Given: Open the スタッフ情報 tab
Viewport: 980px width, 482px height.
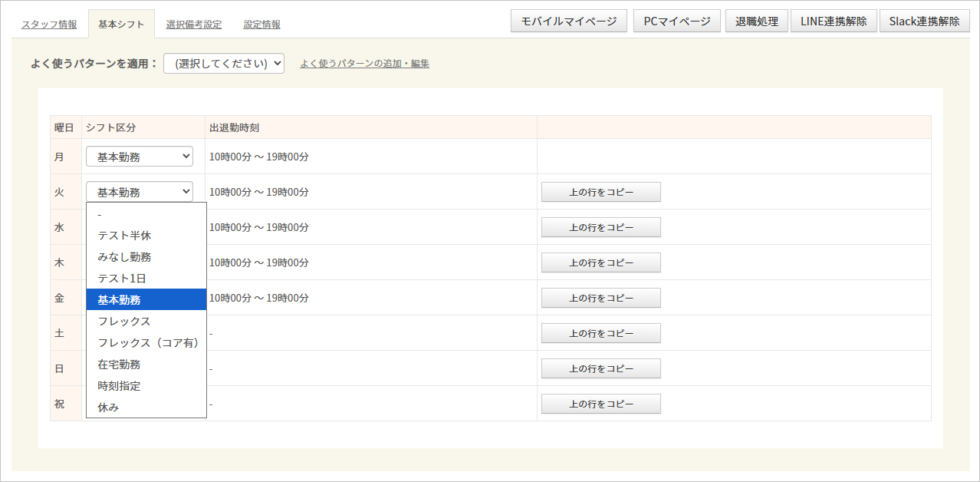Looking at the screenshot, I should click(x=49, y=25).
